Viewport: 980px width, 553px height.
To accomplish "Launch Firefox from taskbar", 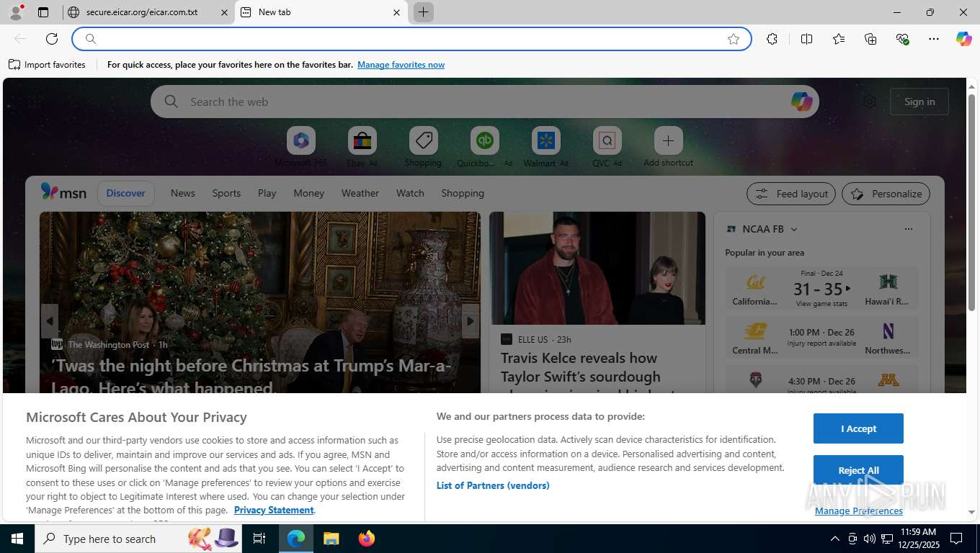I will click(367, 539).
